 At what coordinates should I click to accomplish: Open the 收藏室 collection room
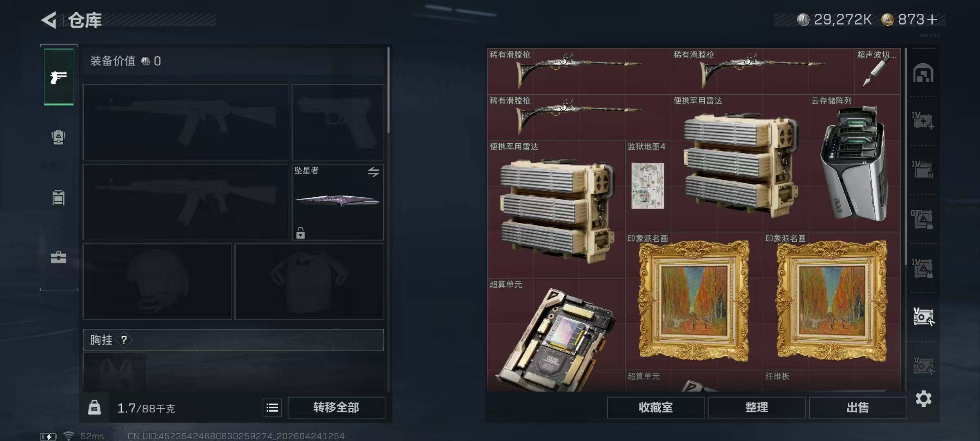coord(656,407)
